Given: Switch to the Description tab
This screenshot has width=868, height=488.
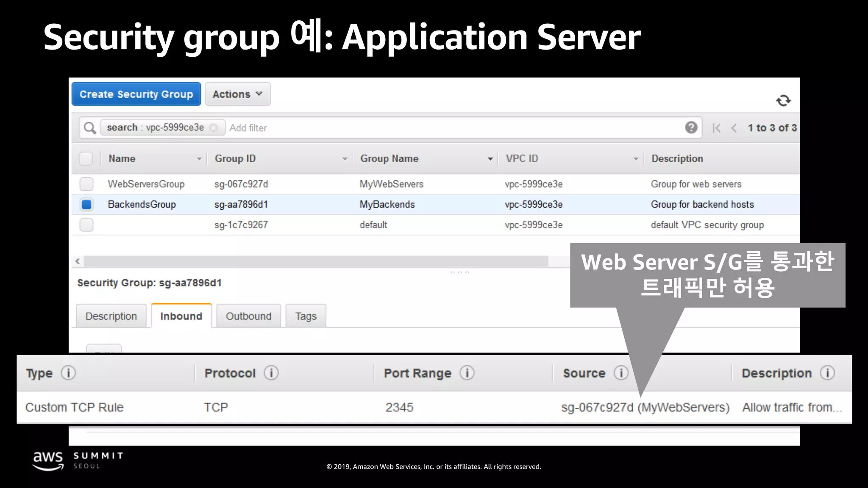Looking at the screenshot, I should coord(111,316).
